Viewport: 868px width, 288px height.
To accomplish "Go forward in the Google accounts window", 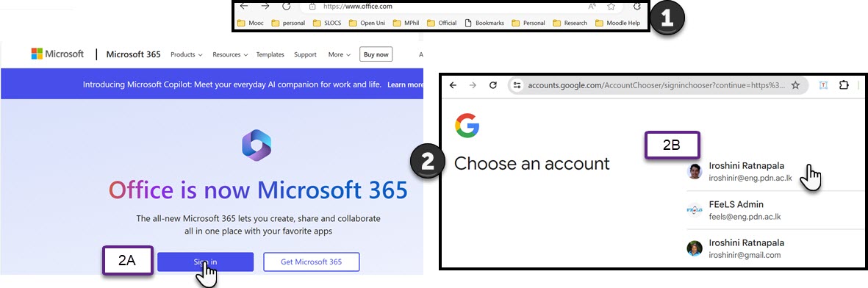I will [473, 85].
